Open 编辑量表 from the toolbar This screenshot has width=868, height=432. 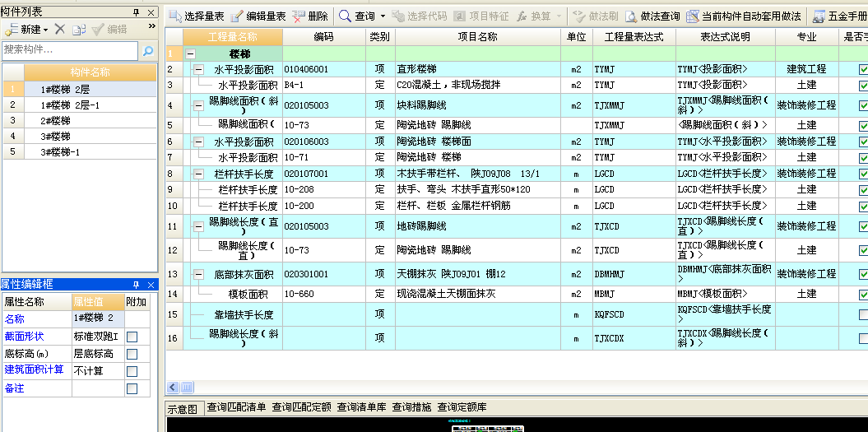pyautogui.click(x=258, y=16)
